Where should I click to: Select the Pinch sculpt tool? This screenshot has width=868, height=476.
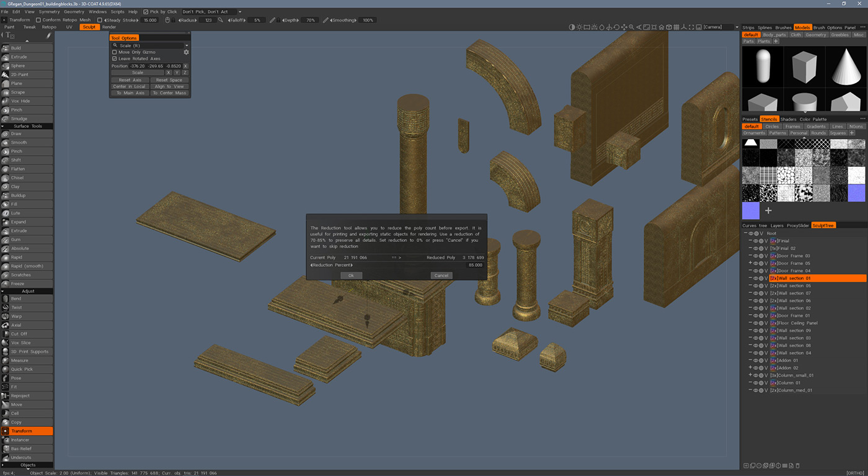[x=17, y=110]
